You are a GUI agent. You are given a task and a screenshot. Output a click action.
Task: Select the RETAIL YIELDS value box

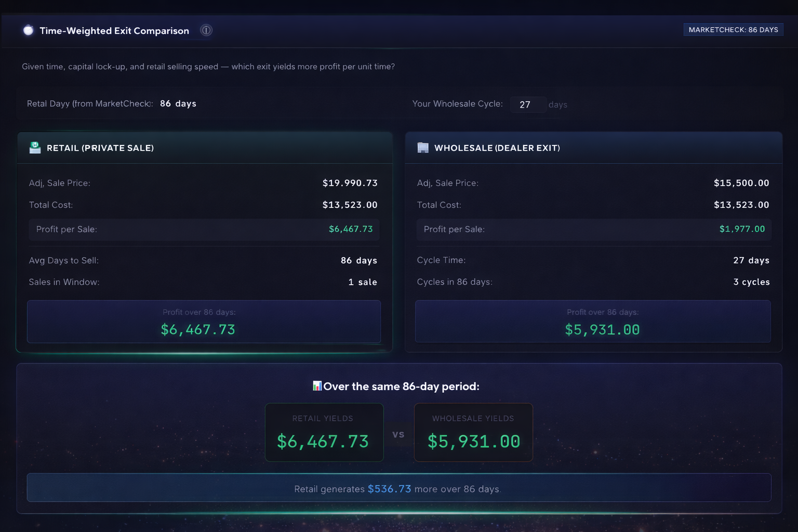(x=324, y=432)
